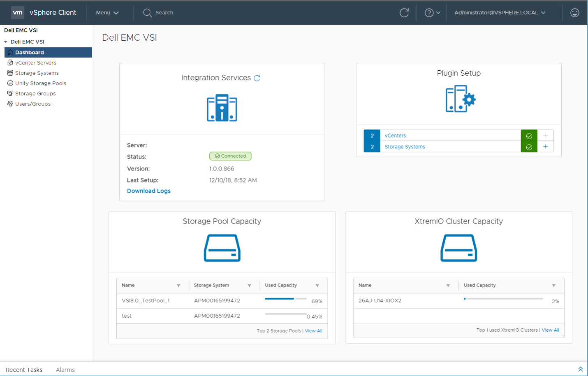Click the green check for Storage Systems
Screen dimensions: 588x376
(529, 147)
